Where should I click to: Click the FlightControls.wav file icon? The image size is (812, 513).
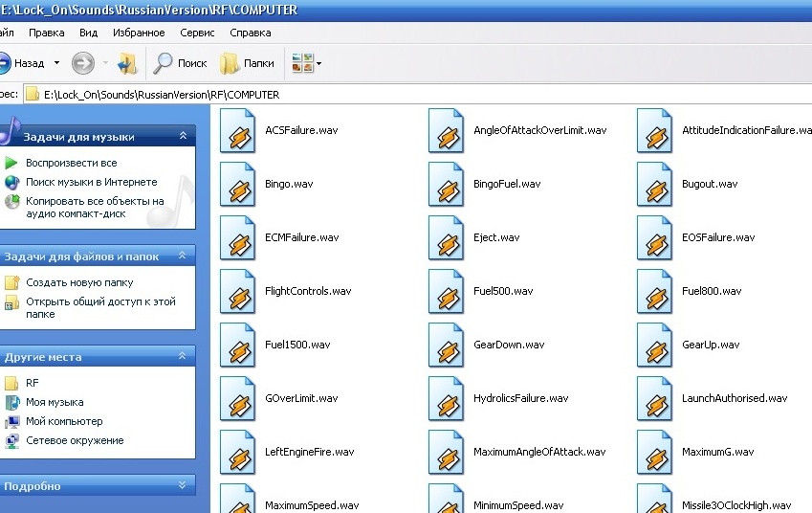pyautogui.click(x=238, y=291)
